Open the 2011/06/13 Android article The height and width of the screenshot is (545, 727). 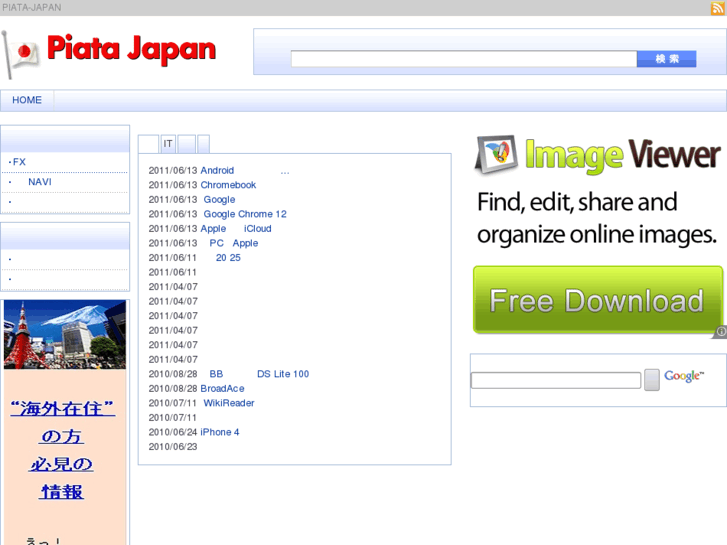(x=217, y=171)
